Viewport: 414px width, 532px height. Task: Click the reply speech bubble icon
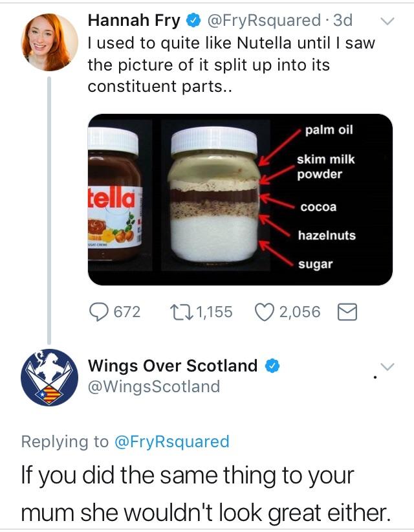(x=99, y=312)
